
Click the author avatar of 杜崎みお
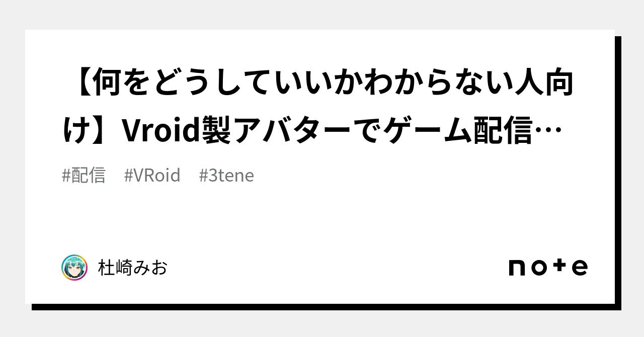coord(74,268)
